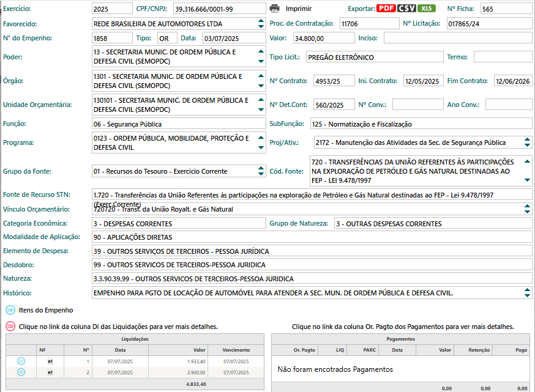
Task: Click down arrow in the Órgão field
Action: [x=261, y=86]
